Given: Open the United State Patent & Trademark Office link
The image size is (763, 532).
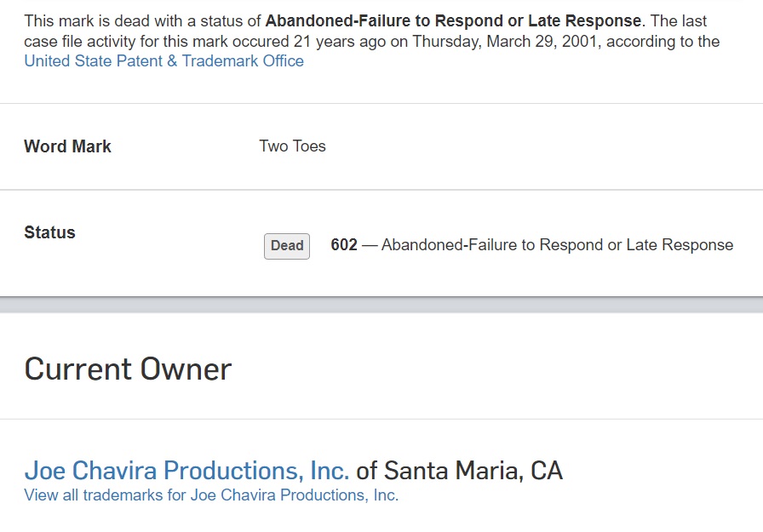Looking at the screenshot, I should [x=163, y=61].
